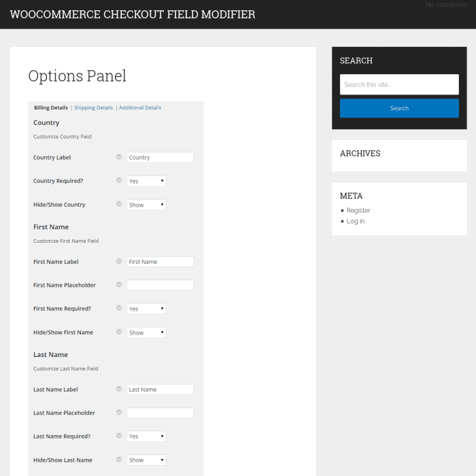
Task: Switch to the Additional Details tab
Action: (140, 107)
